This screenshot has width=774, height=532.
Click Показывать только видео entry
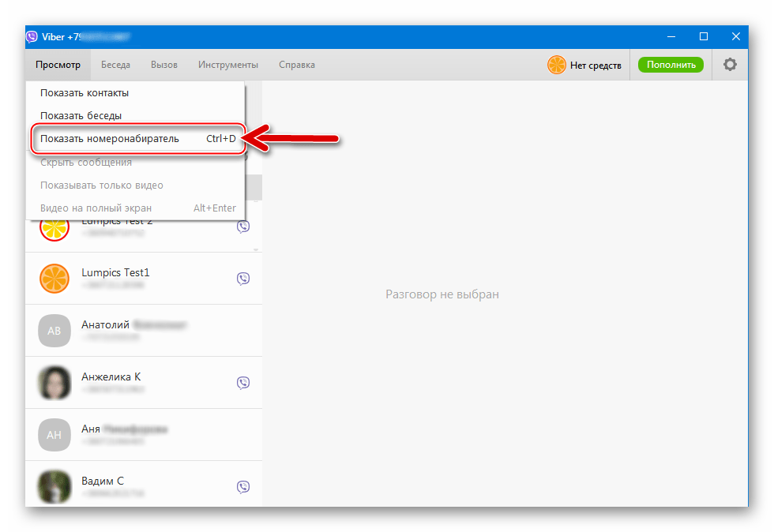pyautogui.click(x=135, y=185)
